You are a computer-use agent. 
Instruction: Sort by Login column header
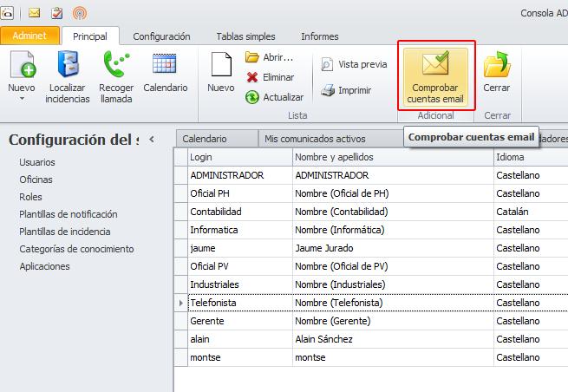pos(240,157)
